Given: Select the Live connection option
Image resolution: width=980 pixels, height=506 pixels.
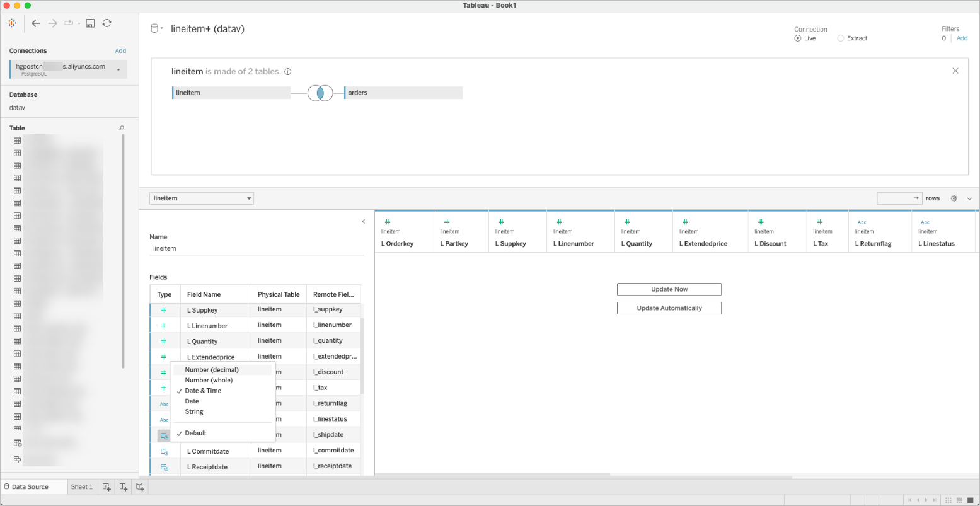Looking at the screenshot, I should pyautogui.click(x=798, y=38).
